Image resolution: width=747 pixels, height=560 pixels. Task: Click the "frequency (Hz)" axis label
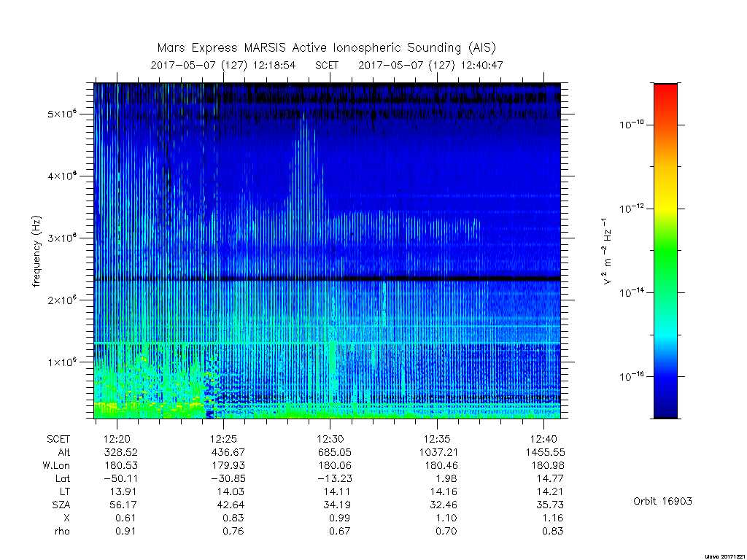point(36,252)
